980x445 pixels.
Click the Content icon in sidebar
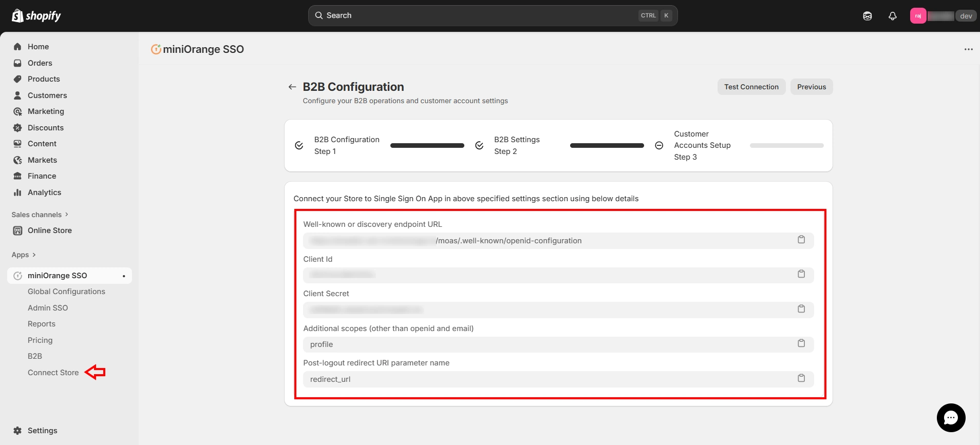[x=17, y=144]
